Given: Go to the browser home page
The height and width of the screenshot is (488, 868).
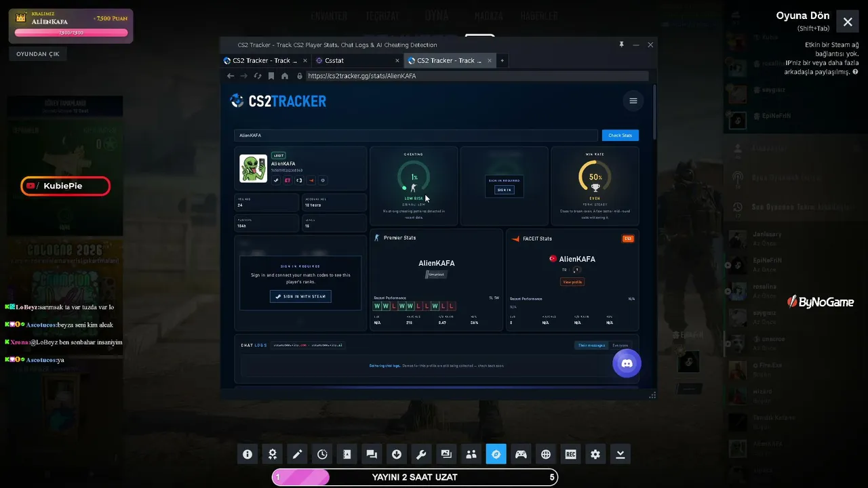Looking at the screenshot, I should 285,76.
